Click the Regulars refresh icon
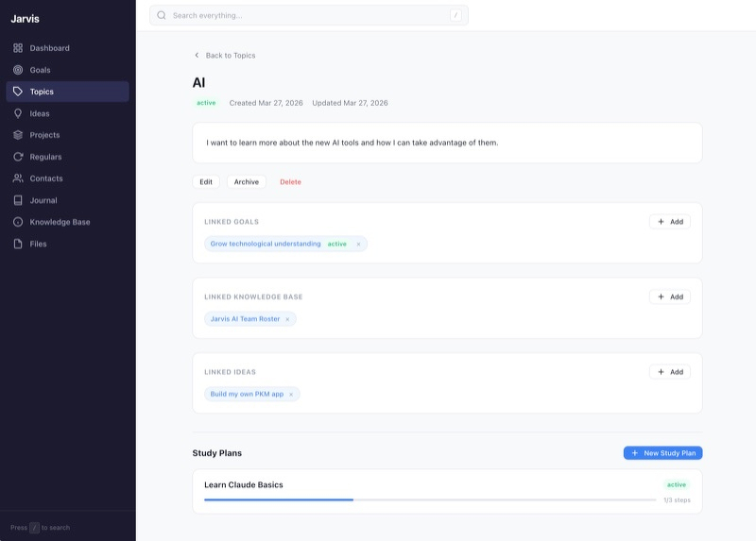This screenshot has height=541, width=756. click(18, 157)
